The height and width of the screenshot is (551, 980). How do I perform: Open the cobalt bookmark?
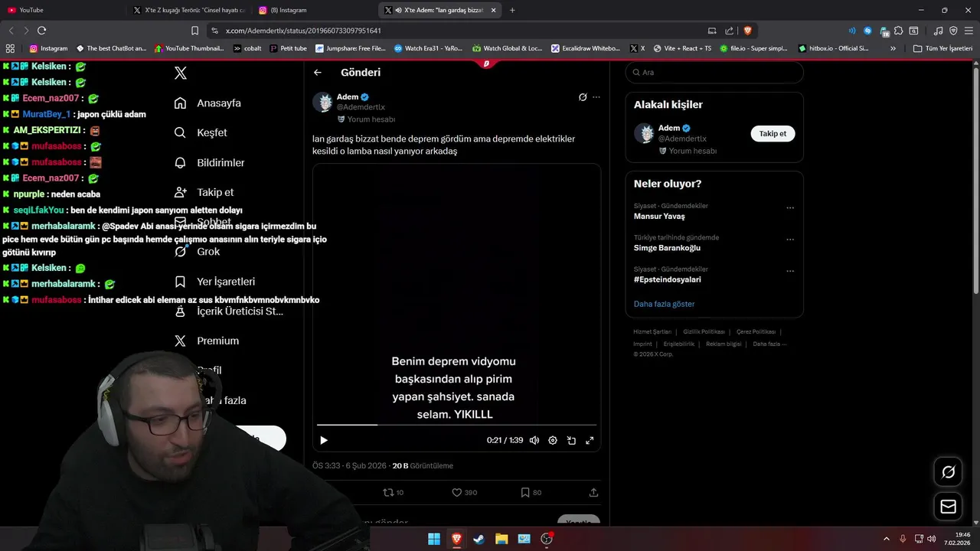247,48
